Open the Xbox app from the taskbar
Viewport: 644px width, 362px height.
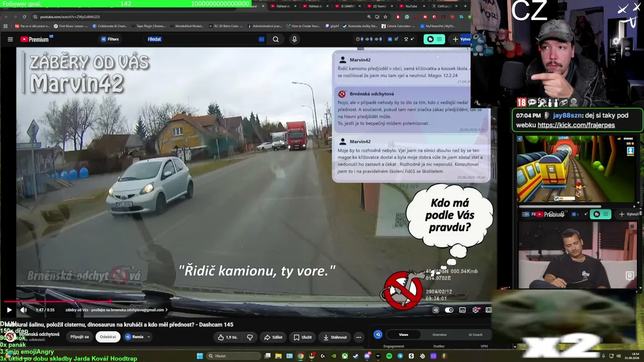(x=345, y=356)
